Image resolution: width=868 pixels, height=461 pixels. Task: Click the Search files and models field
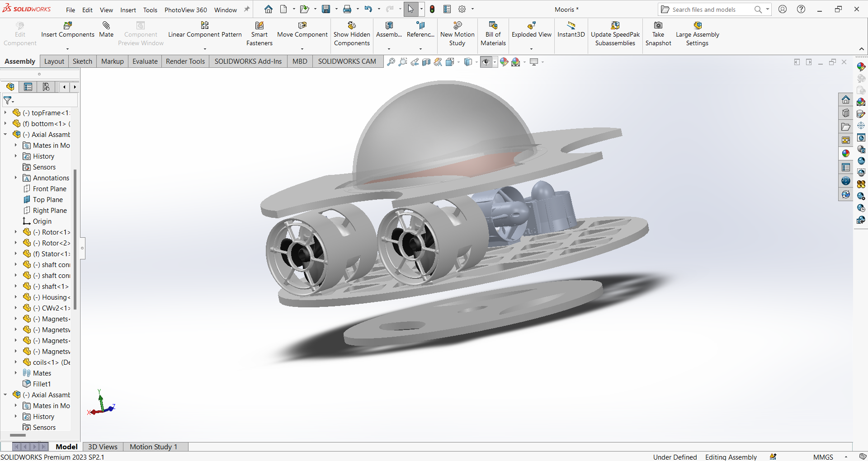click(708, 9)
